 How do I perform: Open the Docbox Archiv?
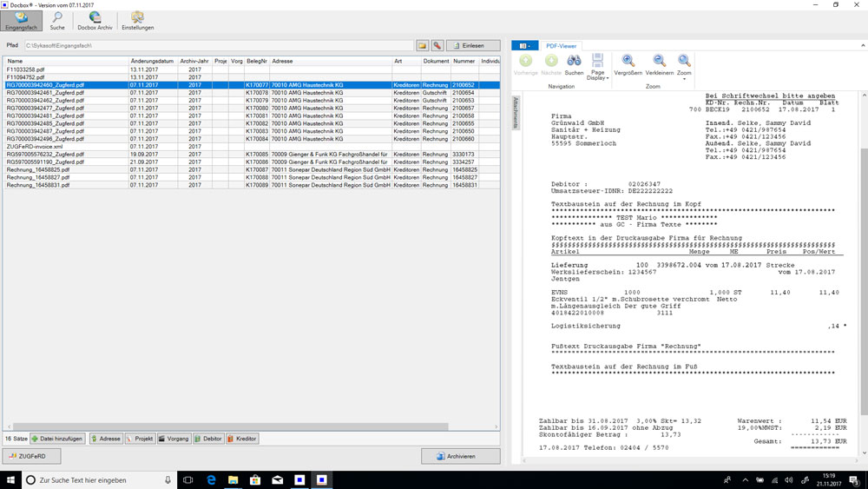(x=95, y=20)
